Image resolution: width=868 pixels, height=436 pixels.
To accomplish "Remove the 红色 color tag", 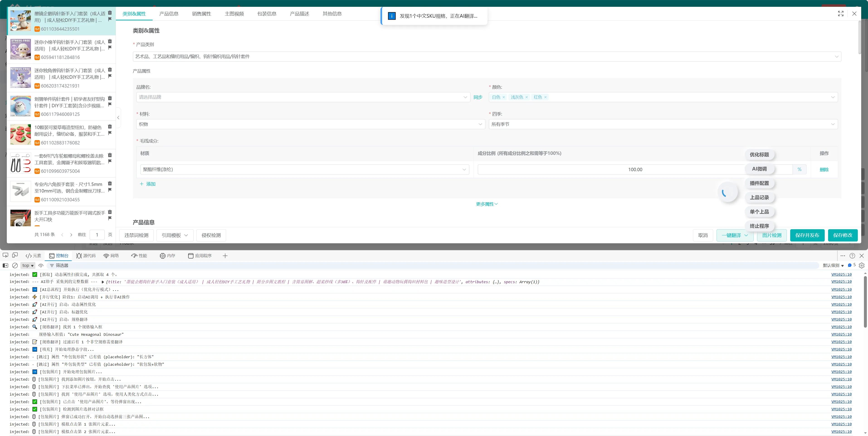I will tap(546, 97).
